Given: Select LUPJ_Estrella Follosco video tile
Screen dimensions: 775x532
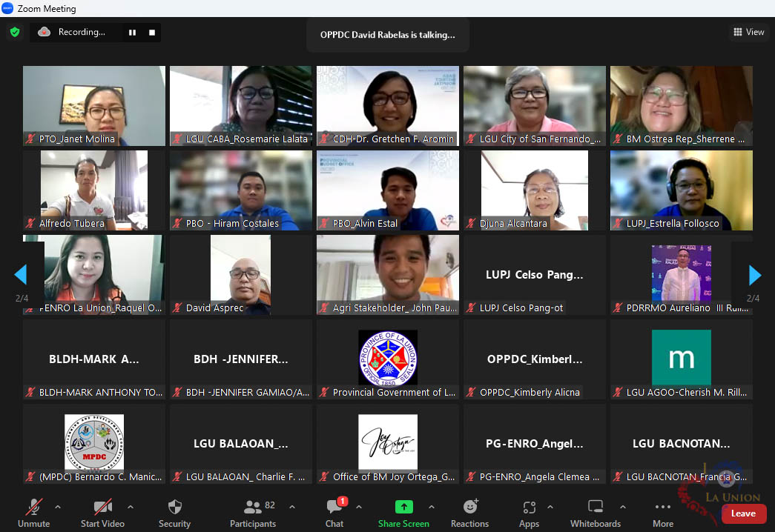Looking at the screenshot, I should tap(682, 190).
